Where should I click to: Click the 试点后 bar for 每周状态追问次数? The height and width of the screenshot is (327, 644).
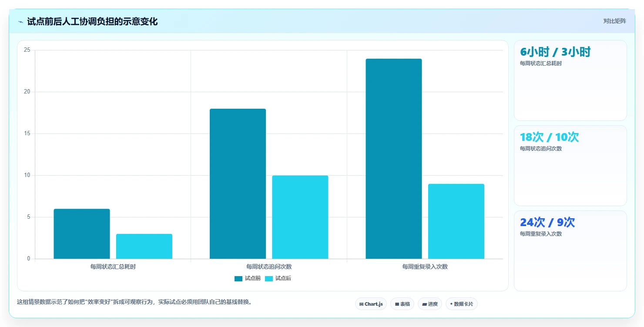tap(300, 217)
